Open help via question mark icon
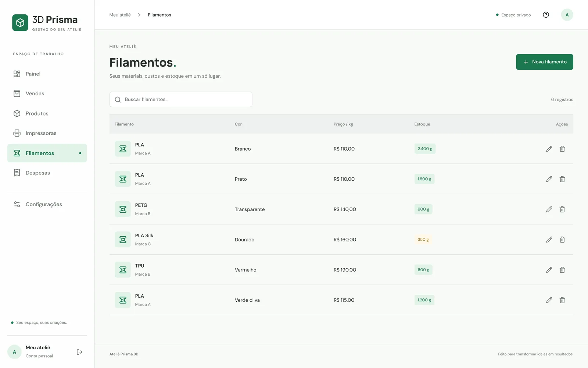This screenshot has width=588, height=368. point(546,15)
